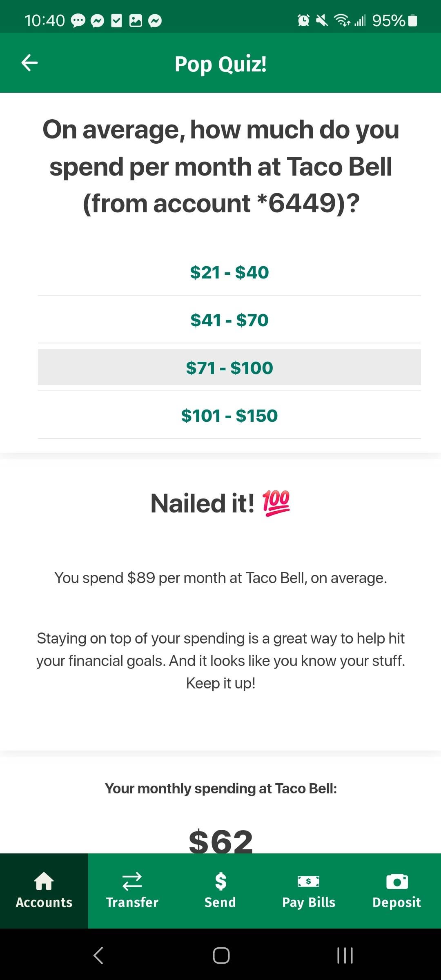Tap the gallery notification icon

tap(136, 20)
